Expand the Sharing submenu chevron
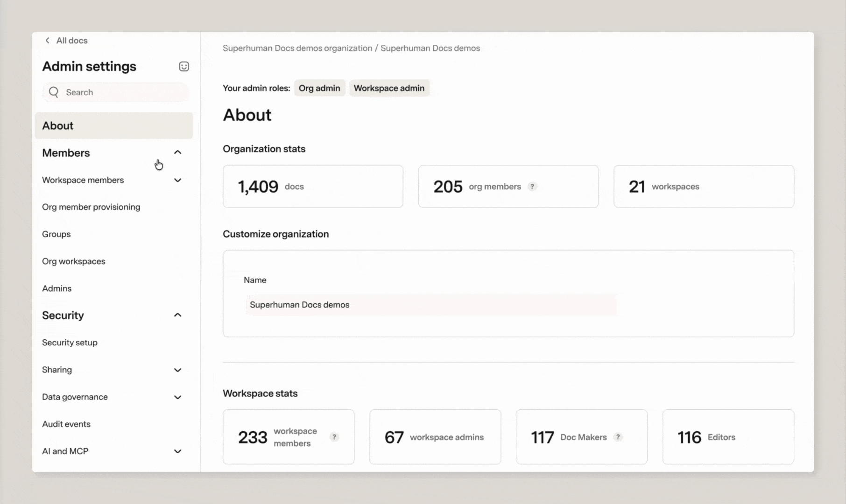 [177, 370]
